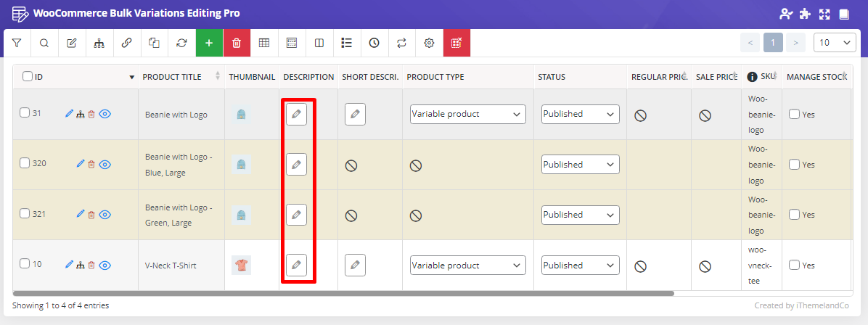
Task: Open the bulk edit pencil tool
Action: [x=71, y=43]
